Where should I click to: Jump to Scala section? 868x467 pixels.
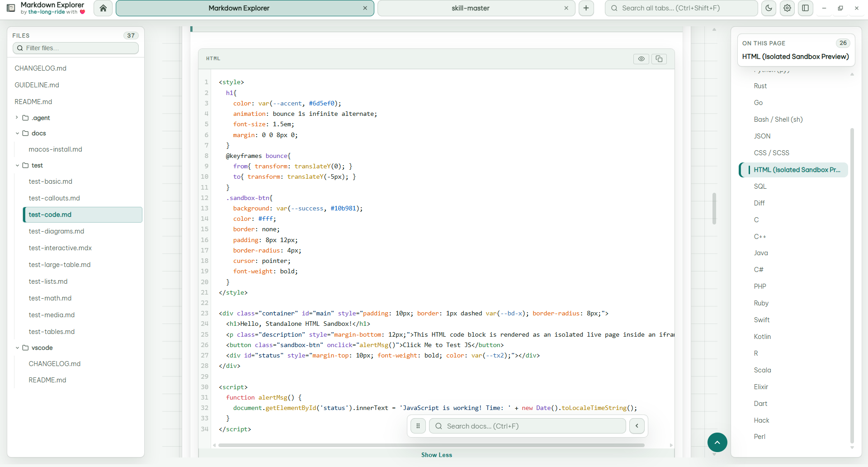coord(762,370)
